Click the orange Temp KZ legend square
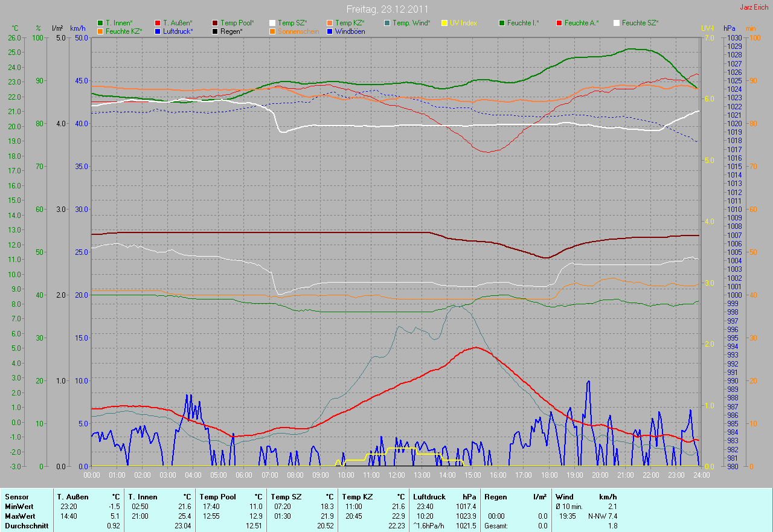The height and width of the screenshot is (532, 773). [330, 23]
